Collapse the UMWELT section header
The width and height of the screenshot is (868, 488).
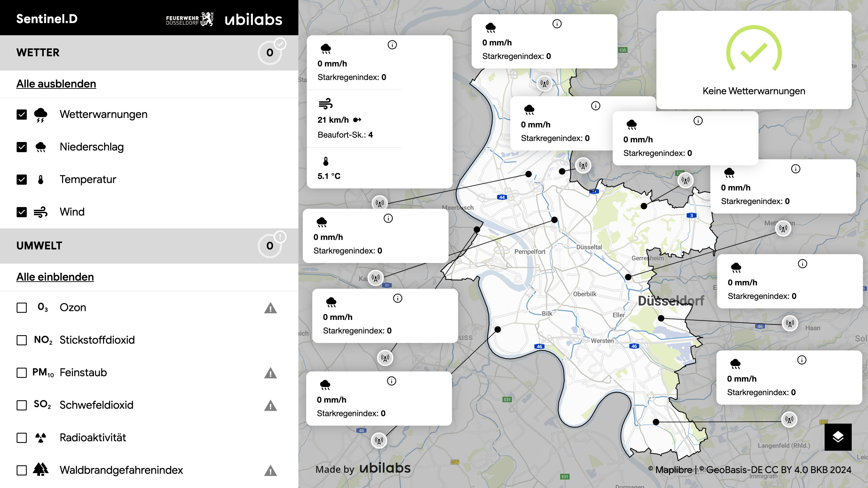[39, 246]
